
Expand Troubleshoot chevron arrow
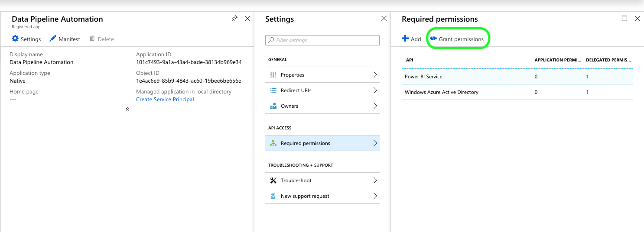[375, 180]
